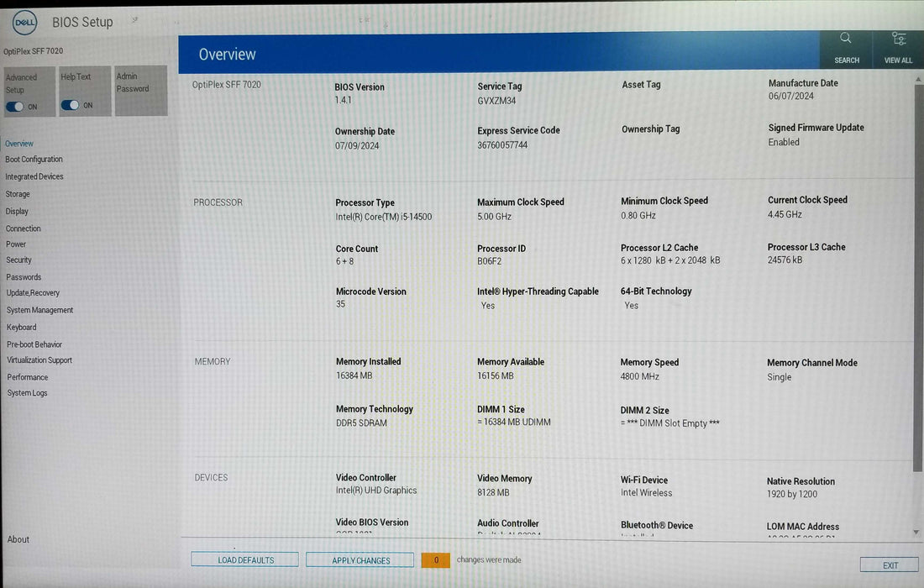Image resolution: width=924 pixels, height=588 pixels.
Task: Open Boot Configuration section
Action: pos(34,160)
